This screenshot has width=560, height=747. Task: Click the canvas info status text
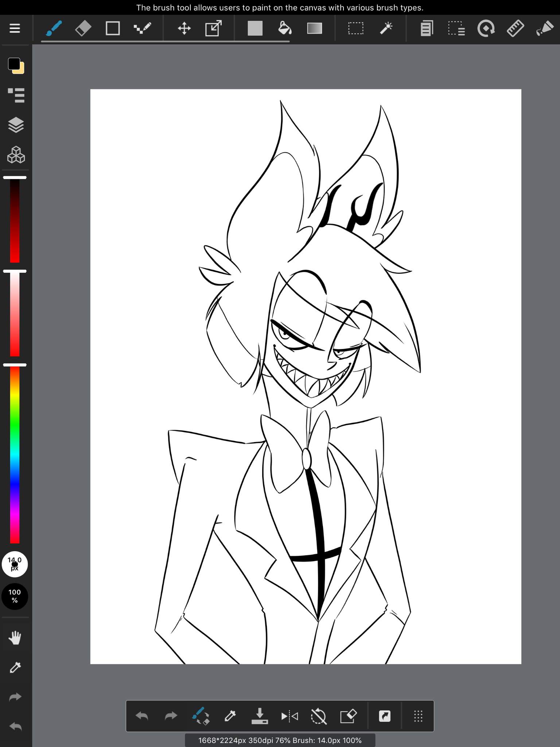pos(280,740)
